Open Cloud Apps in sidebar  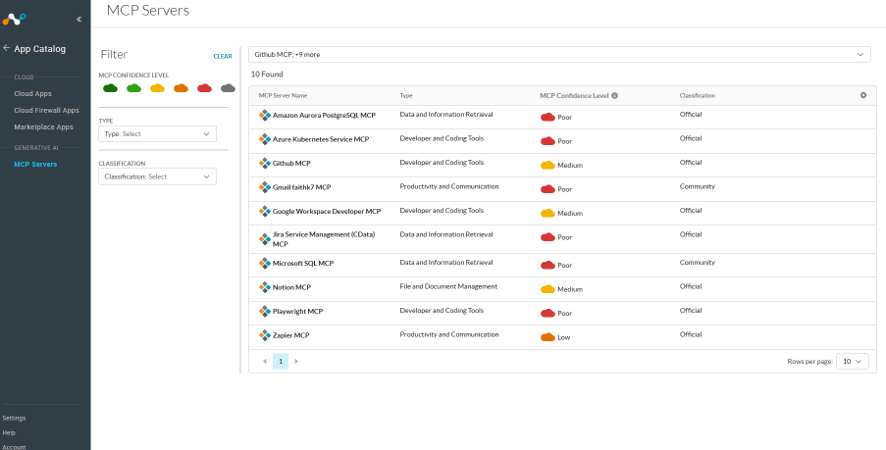point(33,94)
